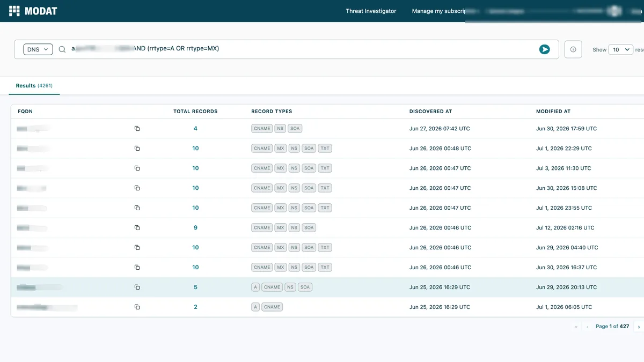This screenshot has height=362, width=644.
Task: Copy FQDN of row modified Jun 29 20:13
Action: click(x=137, y=287)
